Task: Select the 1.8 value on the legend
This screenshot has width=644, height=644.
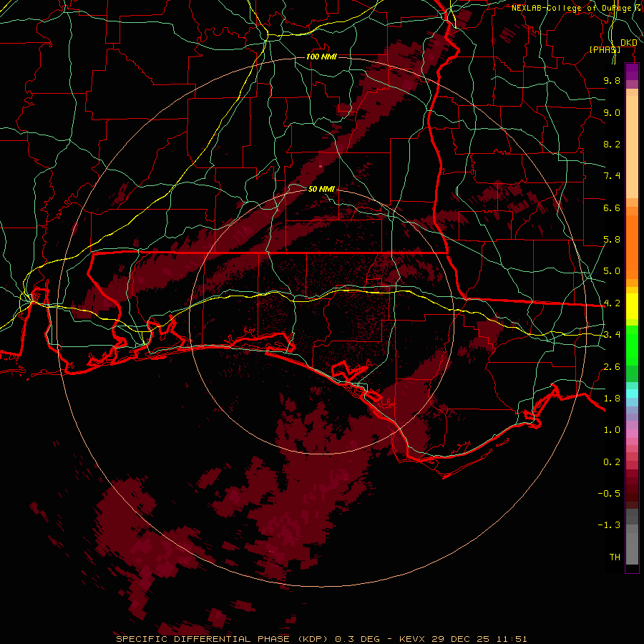Action: [x=612, y=399]
